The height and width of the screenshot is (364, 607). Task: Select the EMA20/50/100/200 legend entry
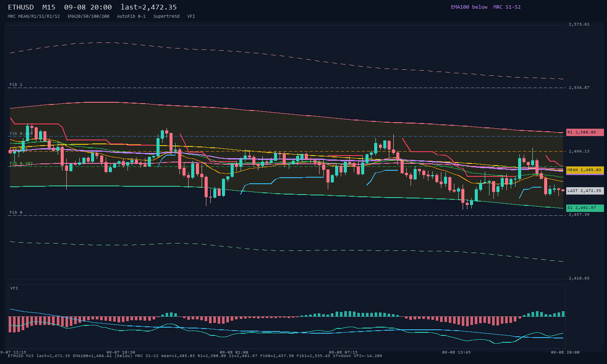[88, 16]
